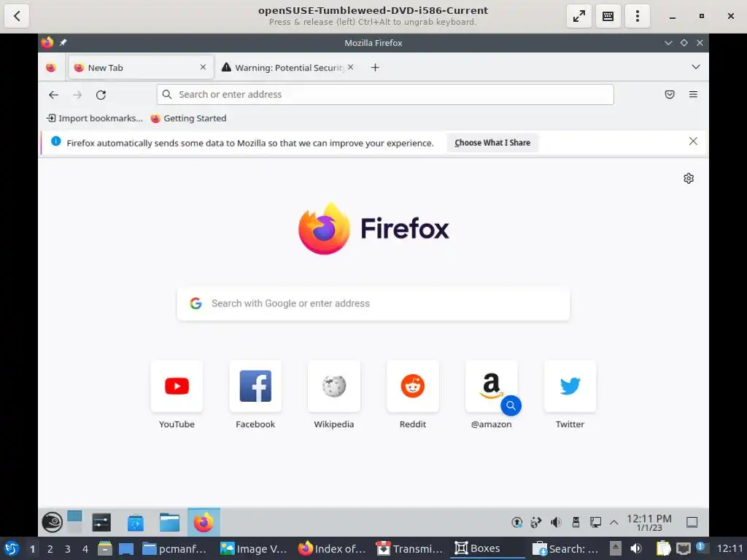Viewport: 747px width, 560px height.
Task: Switch to the Search taskbar window
Action: [565, 548]
